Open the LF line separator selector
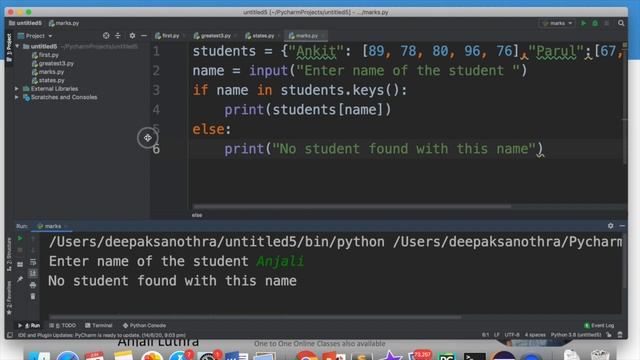640x360 pixels. (x=497, y=335)
